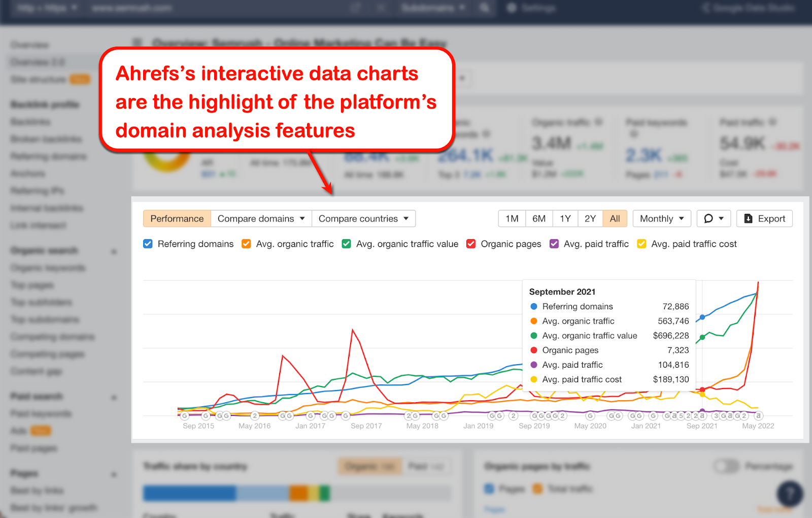The image size is (812, 518).
Task: Click the 'Sep 2015' axis label
Action: coord(198,426)
